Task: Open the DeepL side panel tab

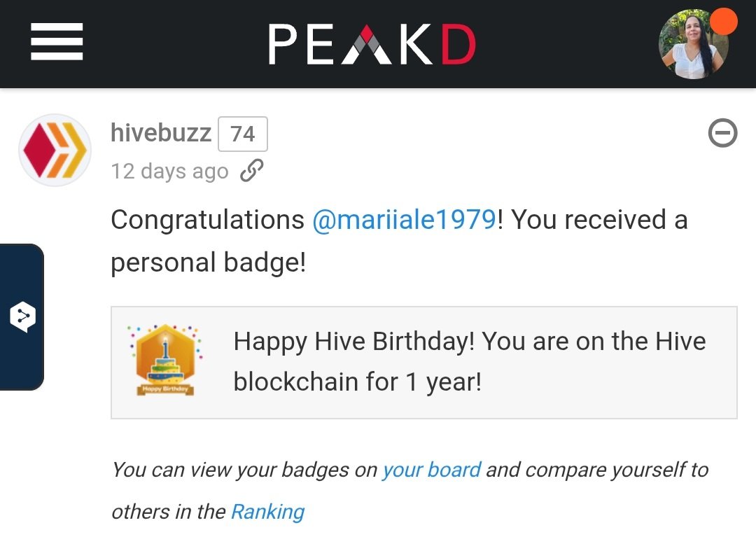Action: coord(22,317)
